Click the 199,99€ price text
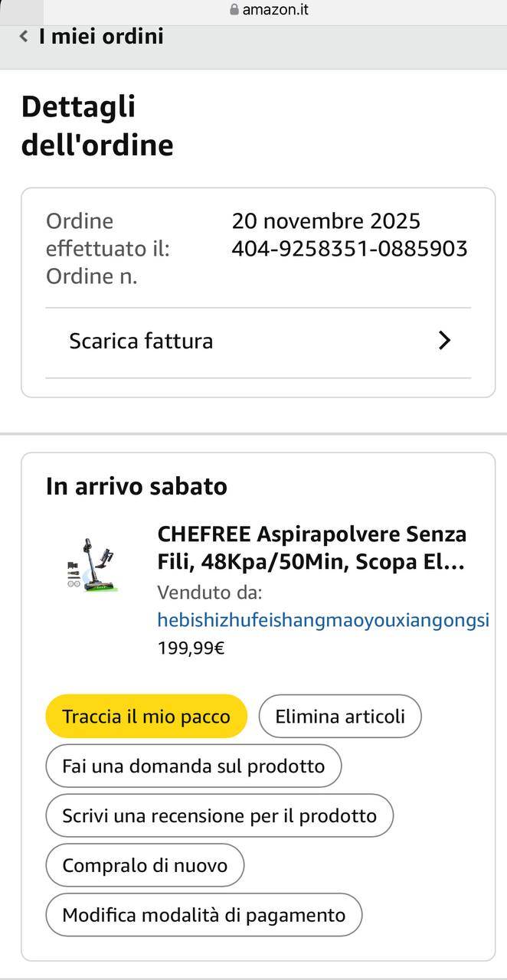507x980 pixels. coord(191,648)
